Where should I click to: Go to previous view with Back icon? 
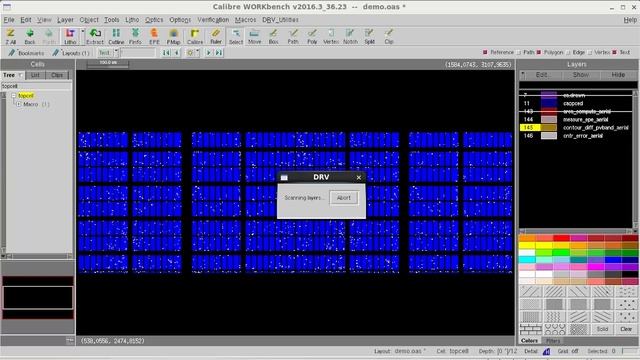point(29,36)
